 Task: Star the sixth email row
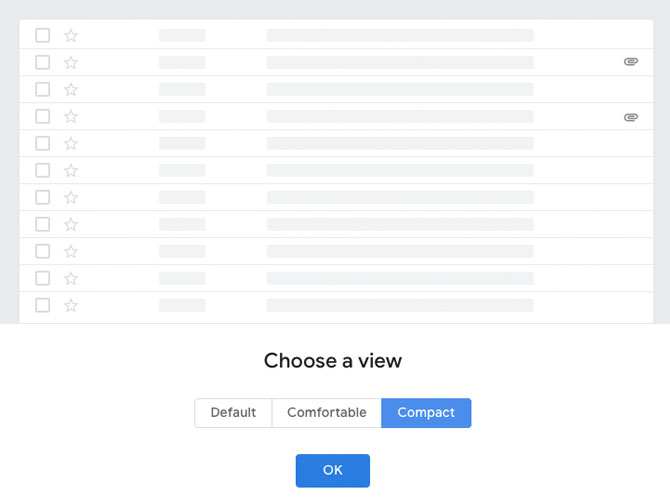point(71,171)
